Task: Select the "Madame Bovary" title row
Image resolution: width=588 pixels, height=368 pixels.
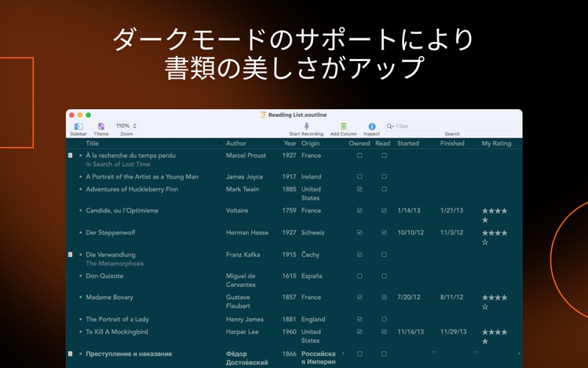Action: point(109,297)
